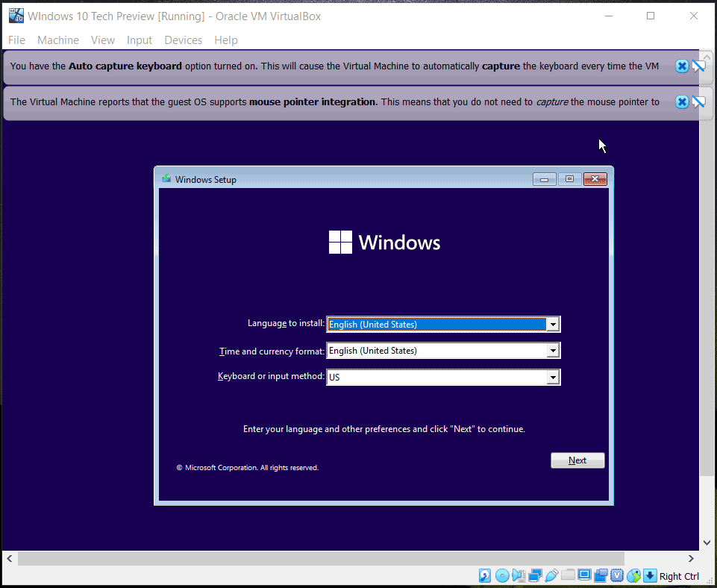Click the audio status icon
This screenshot has width=717, height=588.
[x=519, y=575]
